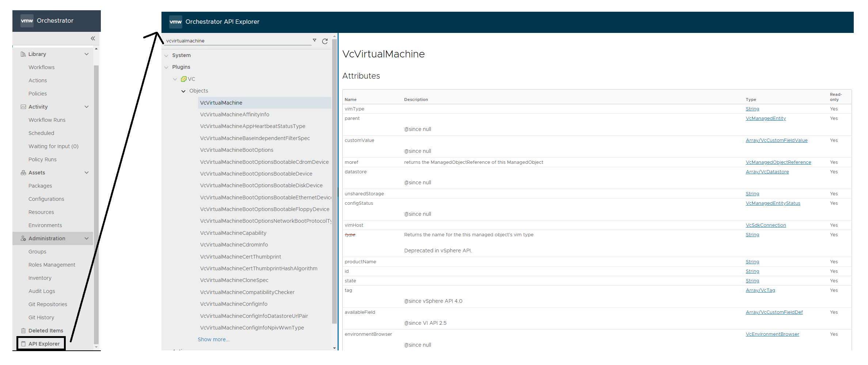The image size is (868, 365).
Task: Open Configurations in the sidebar
Action: click(46, 199)
